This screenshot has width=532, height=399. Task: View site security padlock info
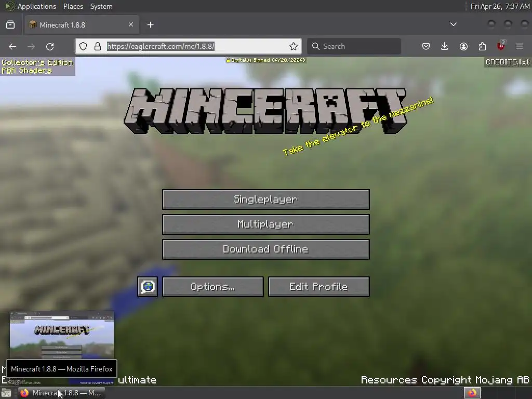[97, 46]
